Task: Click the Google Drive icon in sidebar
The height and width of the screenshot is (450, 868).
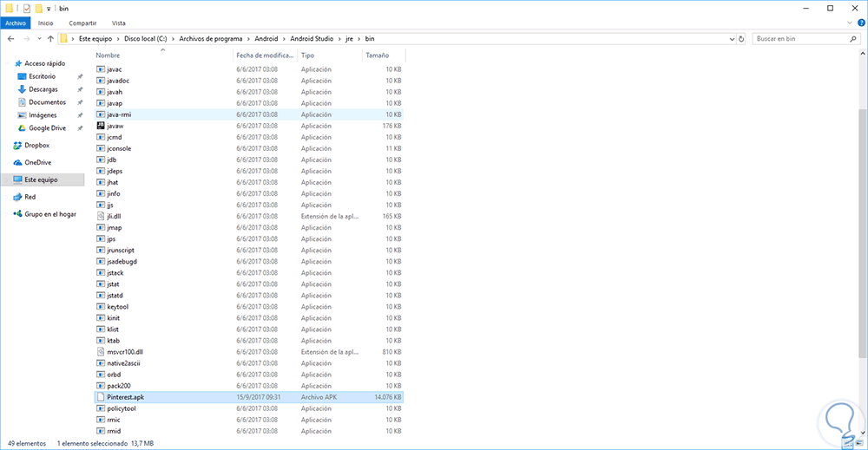Action: (23, 127)
